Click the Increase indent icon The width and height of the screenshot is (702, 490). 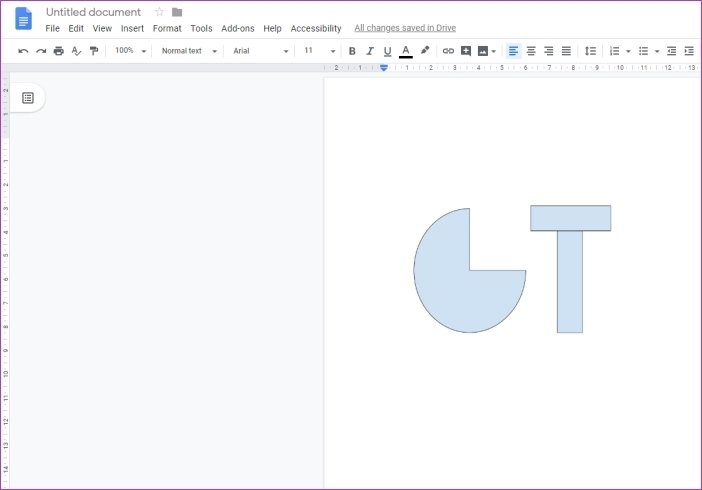coord(689,51)
